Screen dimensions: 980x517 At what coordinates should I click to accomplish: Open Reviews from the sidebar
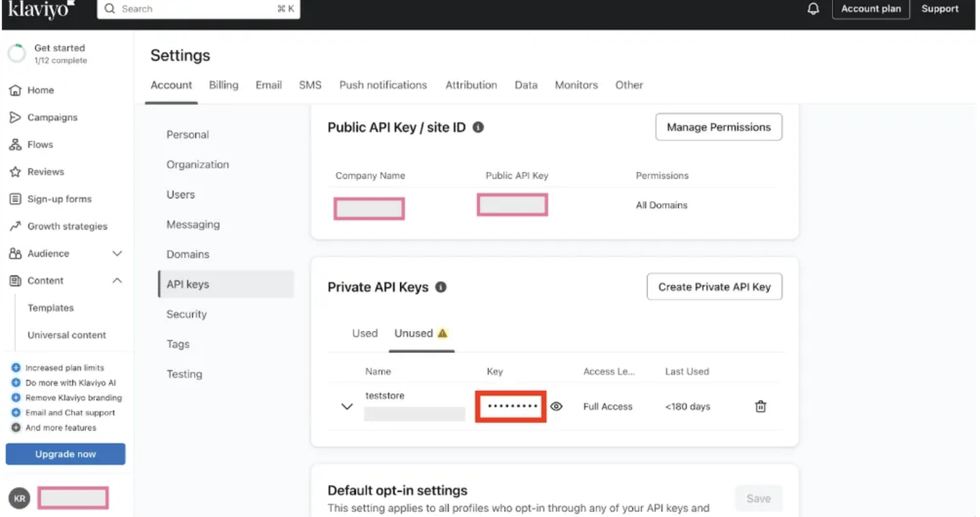pos(45,171)
